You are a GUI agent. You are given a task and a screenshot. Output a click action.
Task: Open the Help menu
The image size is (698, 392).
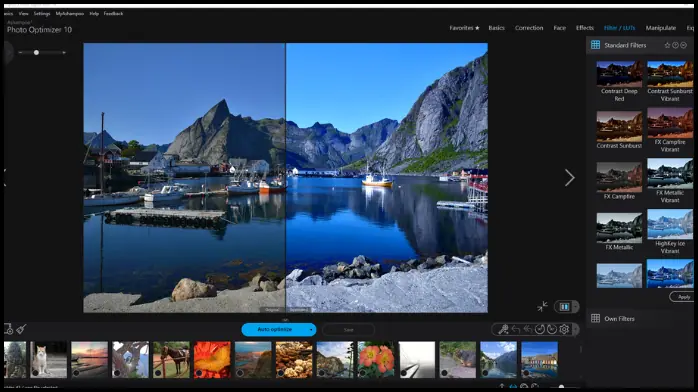[x=94, y=14]
